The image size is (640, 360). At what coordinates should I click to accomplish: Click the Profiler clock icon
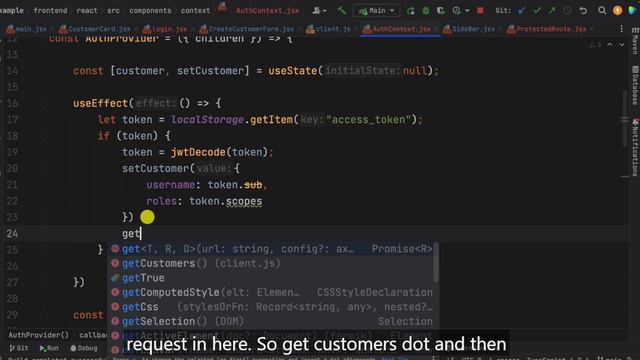pyautogui.click(x=456, y=11)
